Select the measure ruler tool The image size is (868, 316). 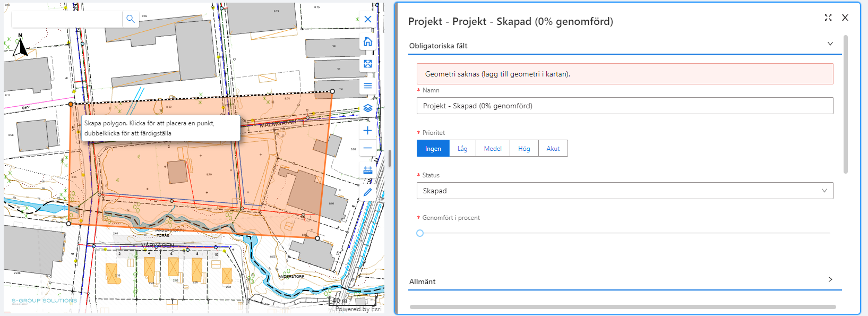(367, 170)
